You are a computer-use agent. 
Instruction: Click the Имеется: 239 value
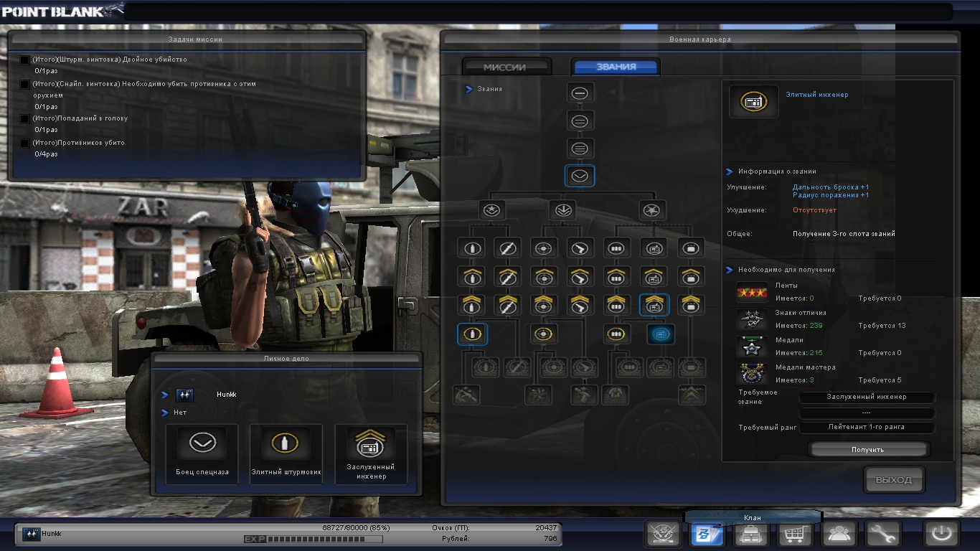(798, 326)
